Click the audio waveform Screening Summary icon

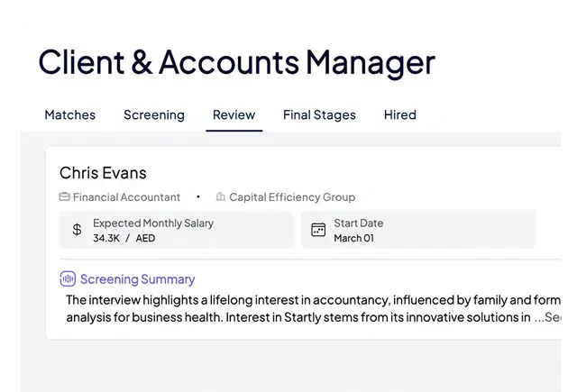coord(68,278)
